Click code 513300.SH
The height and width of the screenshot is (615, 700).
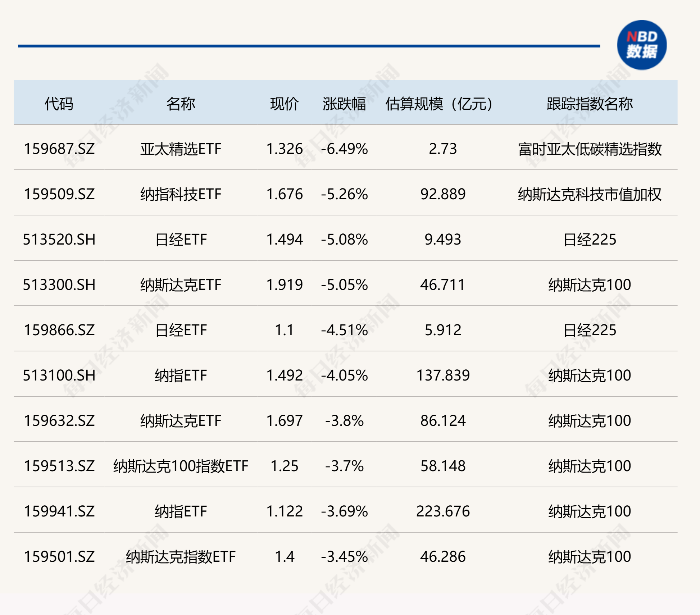point(59,285)
